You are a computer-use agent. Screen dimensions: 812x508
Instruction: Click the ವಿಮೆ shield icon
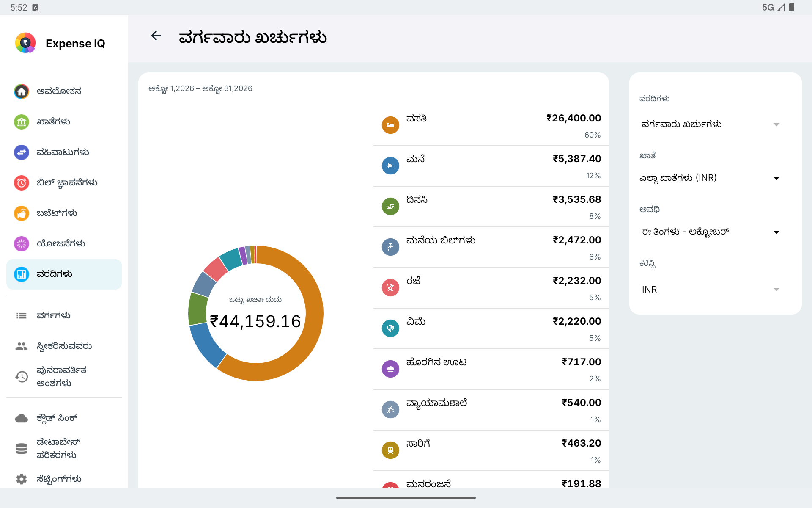click(390, 329)
